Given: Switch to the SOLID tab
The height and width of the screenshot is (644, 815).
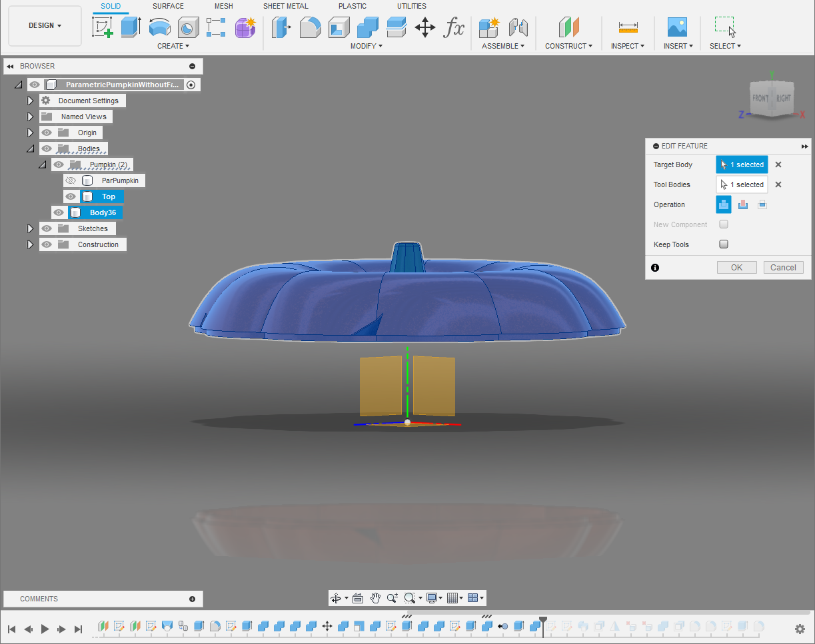Looking at the screenshot, I should [111, 6].
